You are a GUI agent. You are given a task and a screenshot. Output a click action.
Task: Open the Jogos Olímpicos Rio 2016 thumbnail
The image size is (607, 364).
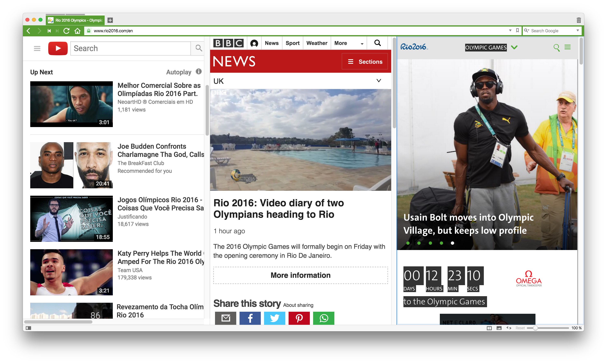click(71, 219)
